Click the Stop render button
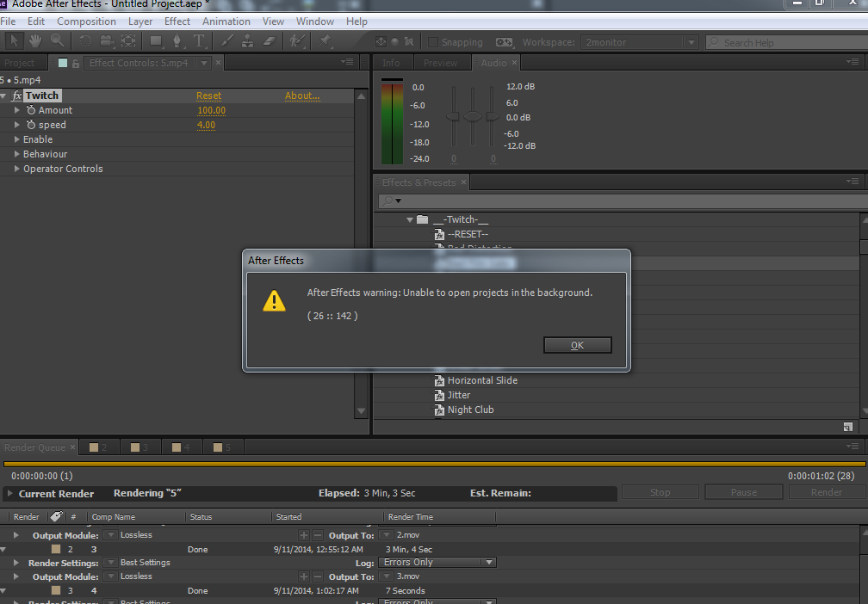Image resolution: width=868 pixels, height=604 pixels. (x=660, y=492)
